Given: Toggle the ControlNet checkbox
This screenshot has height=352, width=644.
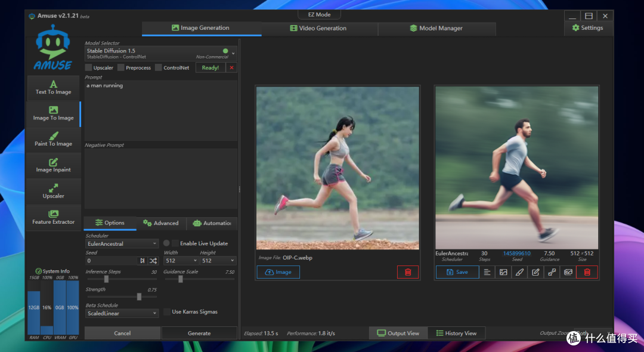Looking at the screenshot, I should point(159,67).
